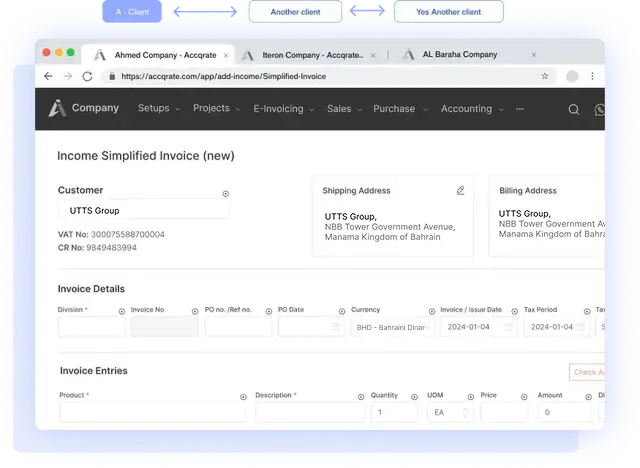Click the Check button in Invoice Entries

[x=587, y=372]
